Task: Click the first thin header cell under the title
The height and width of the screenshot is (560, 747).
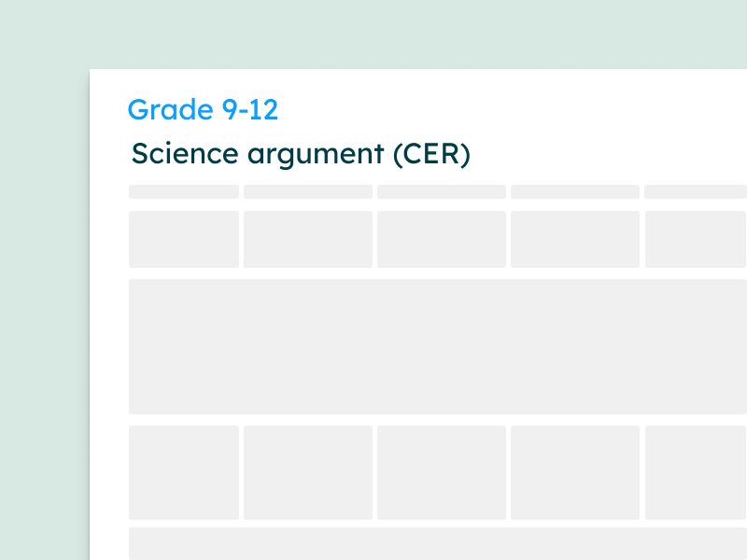Action: coord(184,192)
